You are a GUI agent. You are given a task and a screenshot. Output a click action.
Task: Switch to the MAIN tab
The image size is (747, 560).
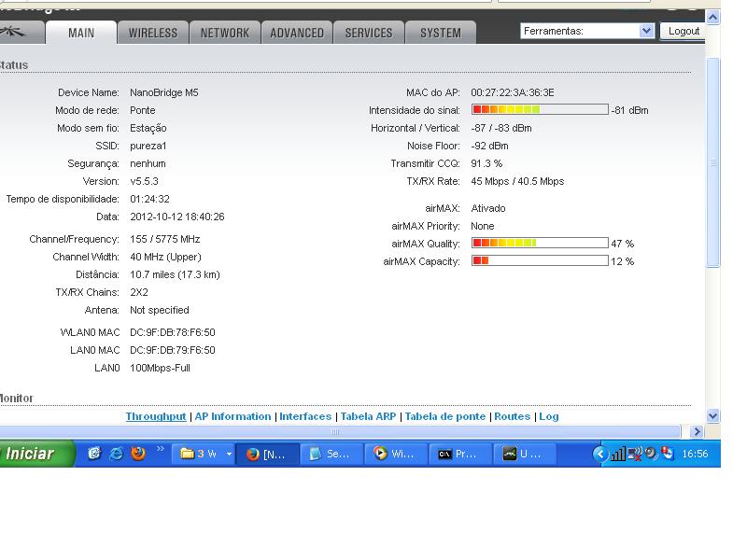(81, 33)
